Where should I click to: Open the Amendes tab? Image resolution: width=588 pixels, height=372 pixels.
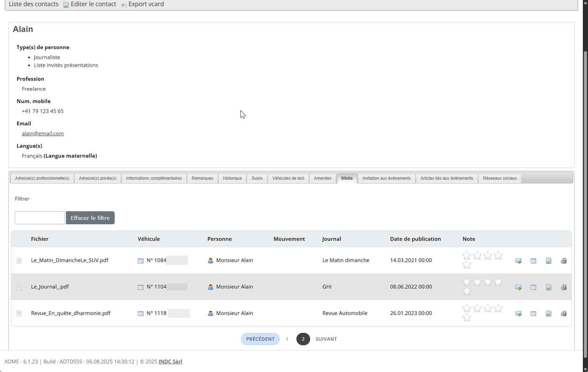tap(323, 178)
